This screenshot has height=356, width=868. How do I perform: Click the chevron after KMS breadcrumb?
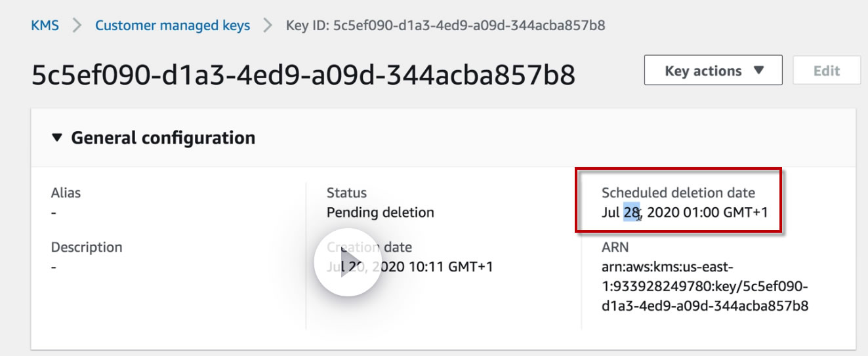pyautogui.click(x=77, y=26)
